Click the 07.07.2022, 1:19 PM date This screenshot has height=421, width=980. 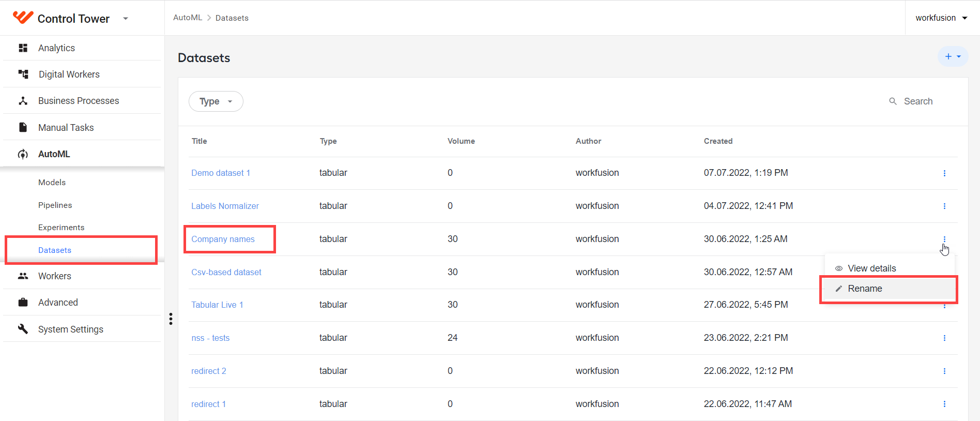[x=746, y=173]
